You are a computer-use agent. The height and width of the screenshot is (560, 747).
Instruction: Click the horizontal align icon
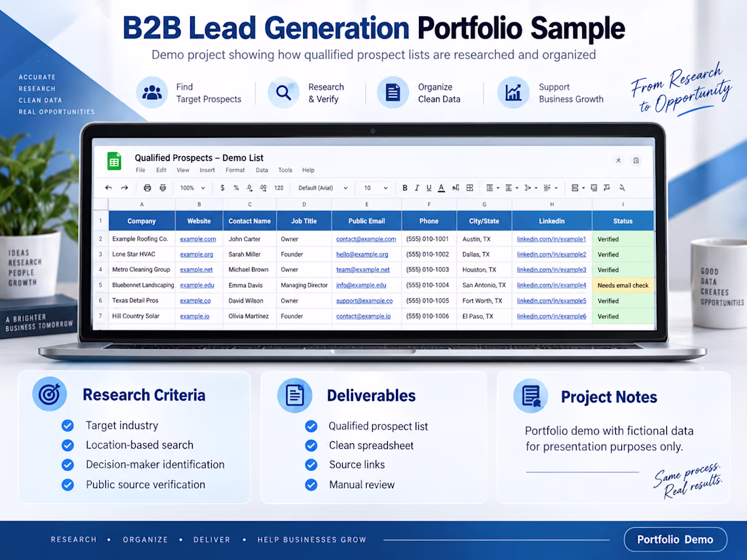(x=489, y=187)
